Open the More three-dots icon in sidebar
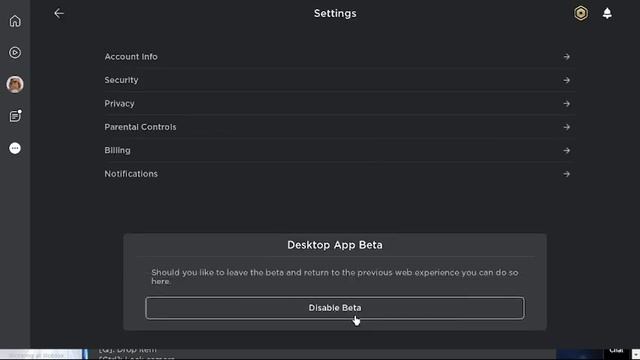 click(15, 148)
